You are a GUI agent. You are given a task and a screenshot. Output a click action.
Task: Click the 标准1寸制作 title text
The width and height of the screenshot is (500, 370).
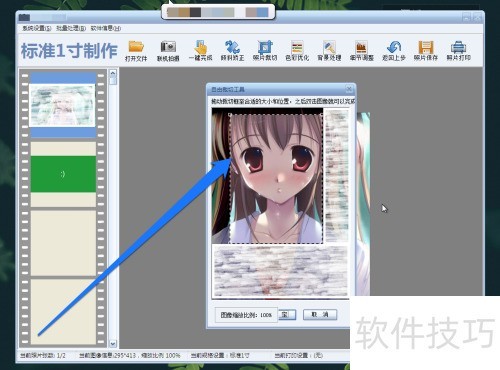point(69,51)
